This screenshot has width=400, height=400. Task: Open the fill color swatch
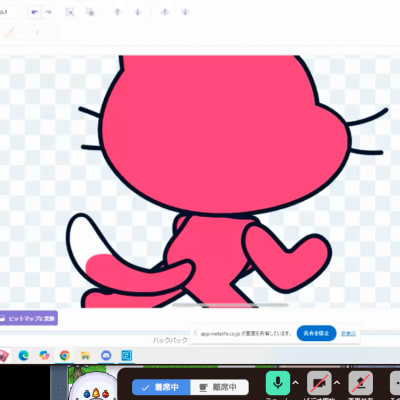point(9,33)
